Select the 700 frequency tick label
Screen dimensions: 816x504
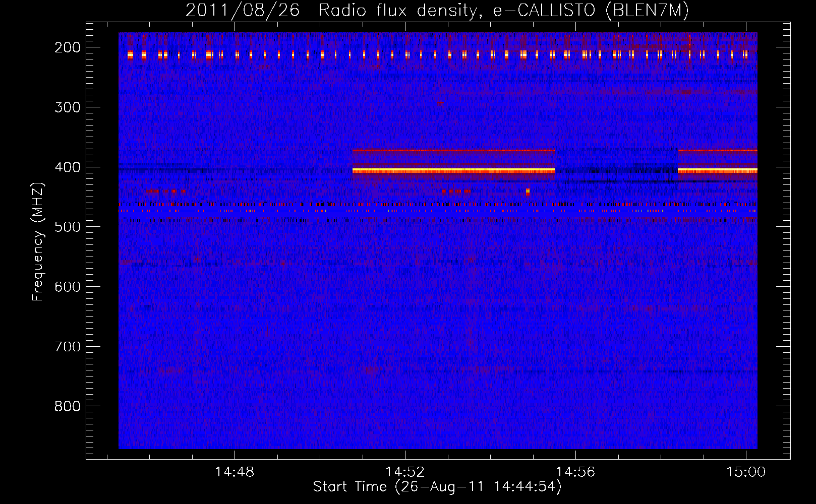tap(68, 347)
